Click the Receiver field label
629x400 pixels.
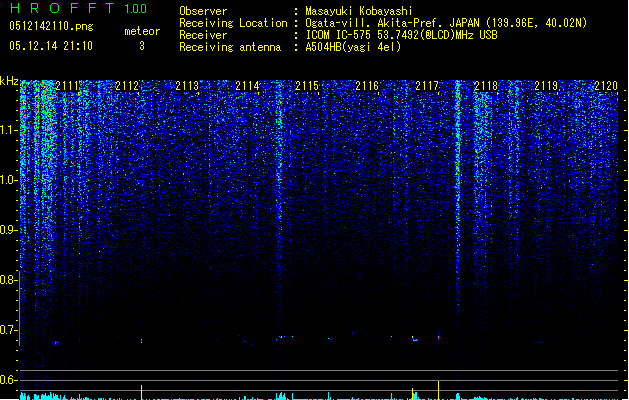coord(203,35)
